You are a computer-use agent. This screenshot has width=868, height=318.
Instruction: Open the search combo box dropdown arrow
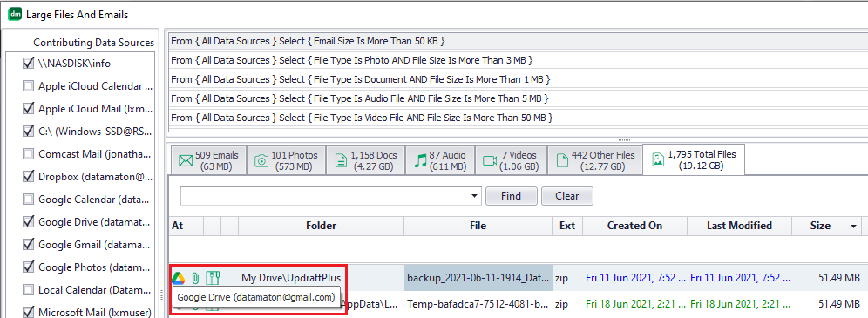pyautogui.click(x=474, y=196)
